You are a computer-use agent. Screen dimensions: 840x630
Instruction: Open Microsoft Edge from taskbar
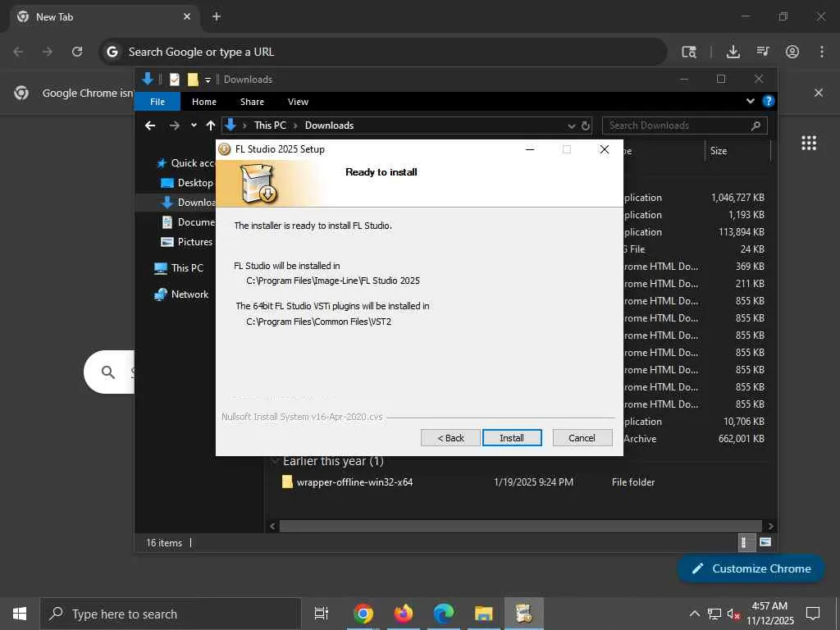click(x=444, y=614)
